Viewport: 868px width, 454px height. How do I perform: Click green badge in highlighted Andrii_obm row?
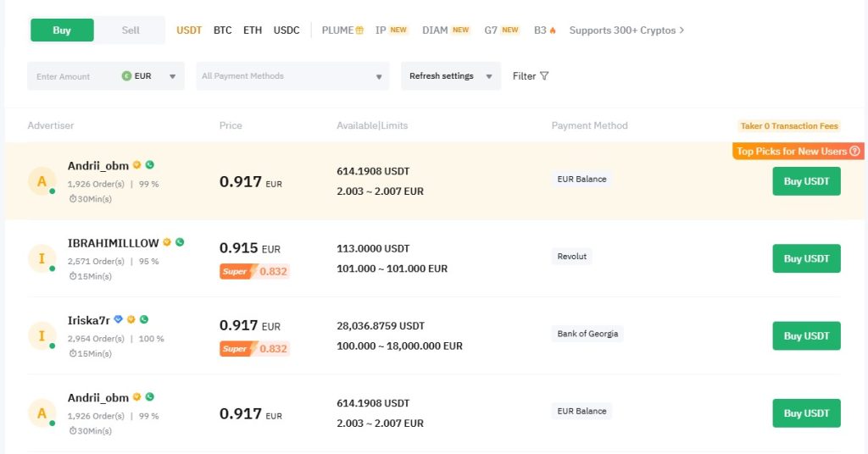[x=149, y=164]
